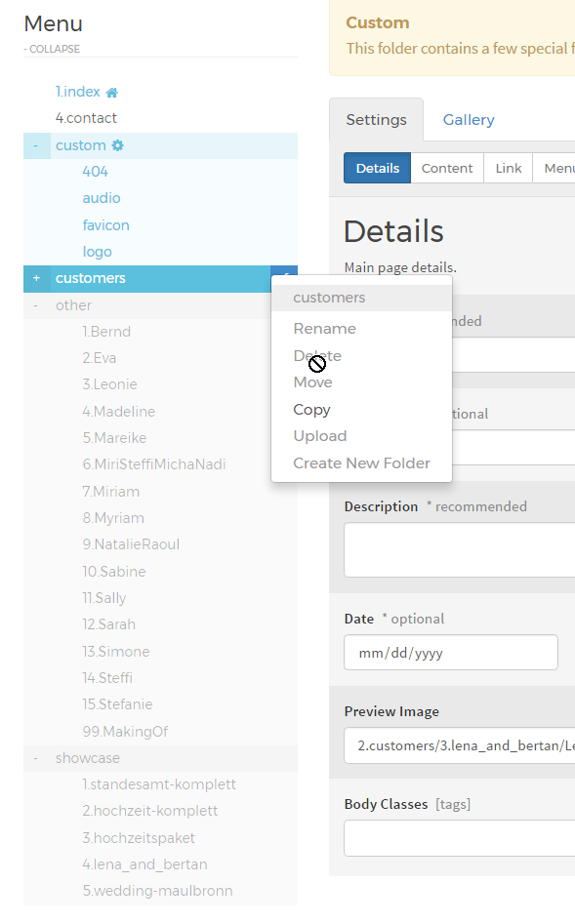Open 99.MakingOf in the tree
Screen dimensions: 575x924
tap(125, 732)
